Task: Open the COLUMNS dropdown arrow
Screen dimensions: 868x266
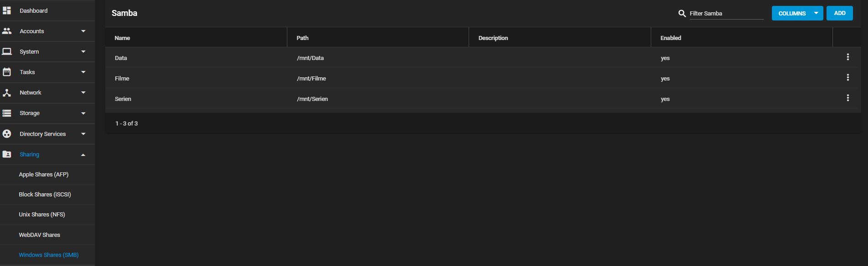Action: click(816, 13)
